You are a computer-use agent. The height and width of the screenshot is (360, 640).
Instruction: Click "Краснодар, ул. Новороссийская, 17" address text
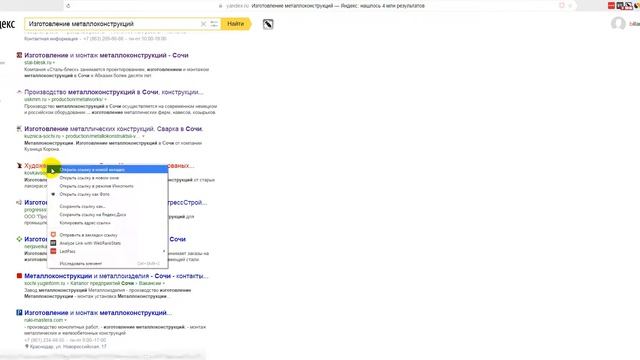tap(68, 347)
